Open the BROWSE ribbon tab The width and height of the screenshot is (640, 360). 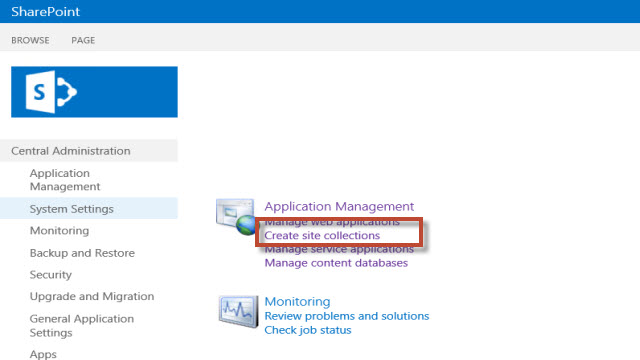coord(30,40)
